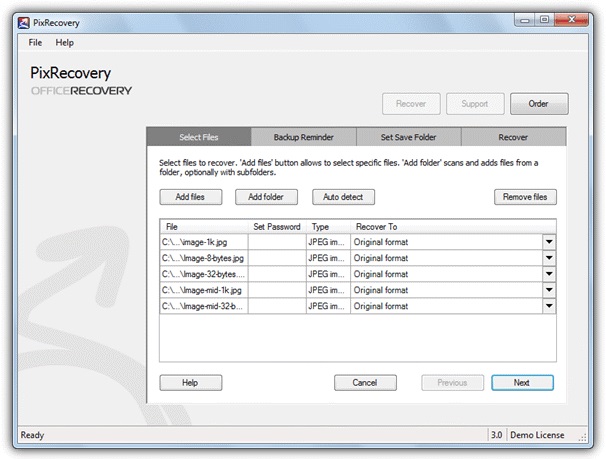Switch to the Set Save Folder tab
The width and height of the screenshot is (606, 460).
[409, 137]
